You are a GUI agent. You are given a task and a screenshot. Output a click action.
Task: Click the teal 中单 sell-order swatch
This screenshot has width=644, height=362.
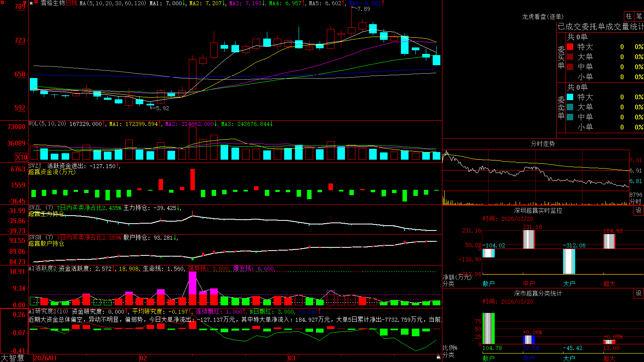tap(570, 117)
